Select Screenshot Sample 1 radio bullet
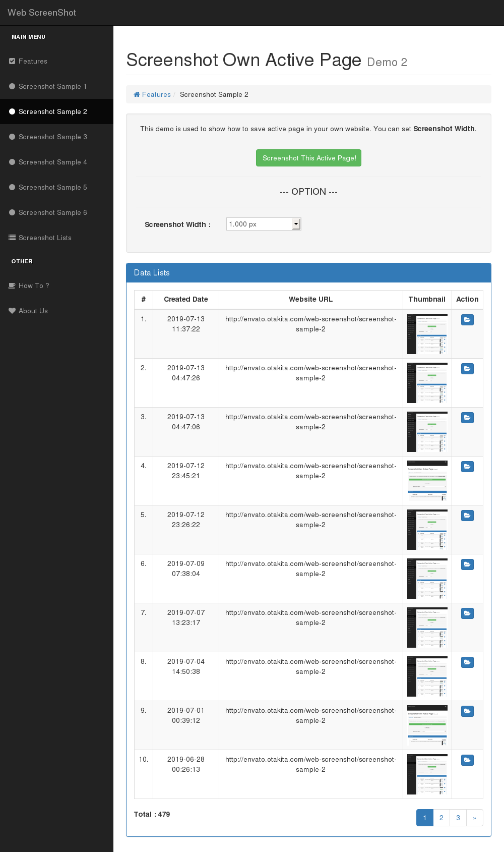504x852 pixels. click(12, 86)
